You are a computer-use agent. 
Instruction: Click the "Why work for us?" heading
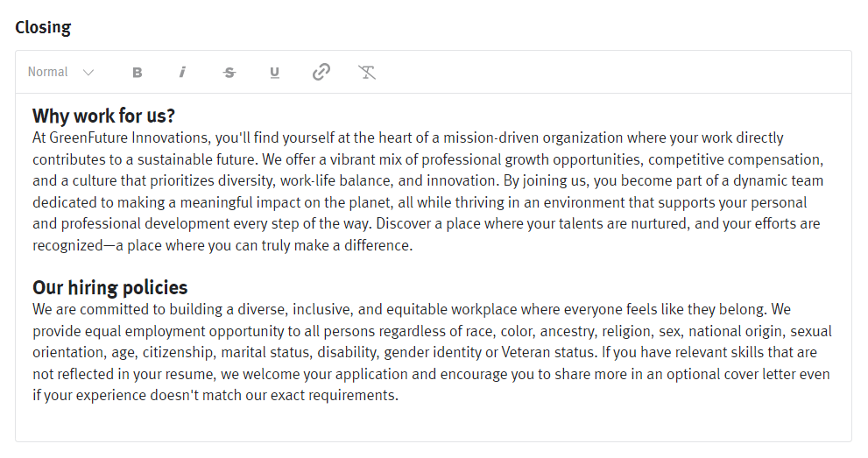103,116
